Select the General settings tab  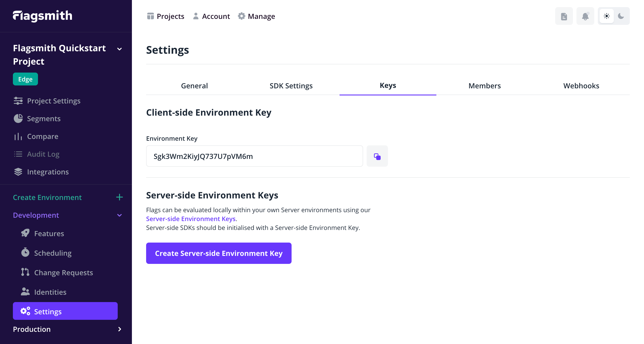click(x=195, y=86)
